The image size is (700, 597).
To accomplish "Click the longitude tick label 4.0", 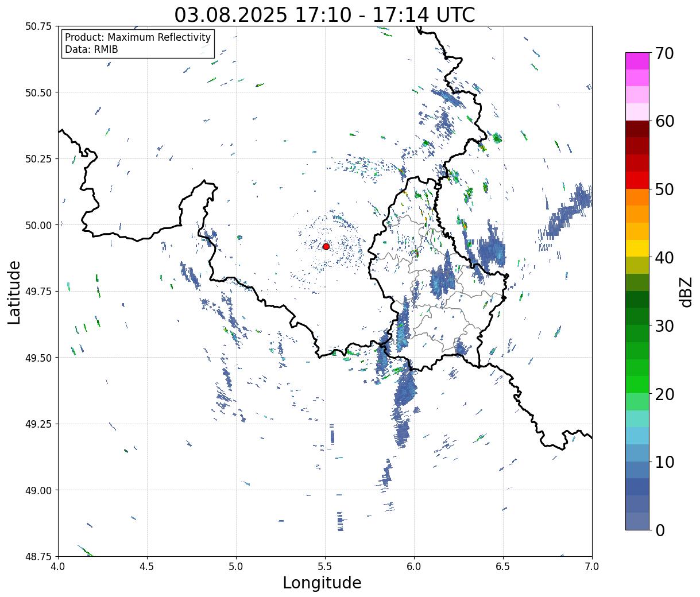I will (x=58, y=566).
